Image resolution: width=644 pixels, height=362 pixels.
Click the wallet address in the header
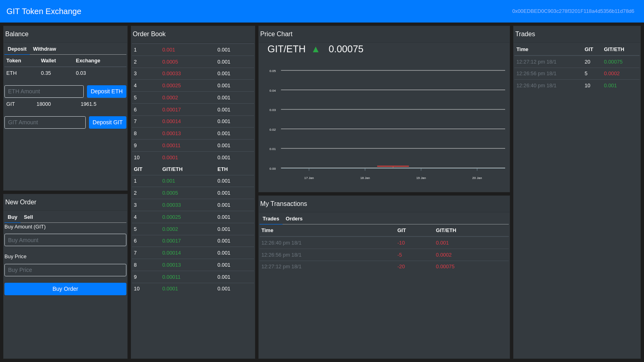pos(573,11)
